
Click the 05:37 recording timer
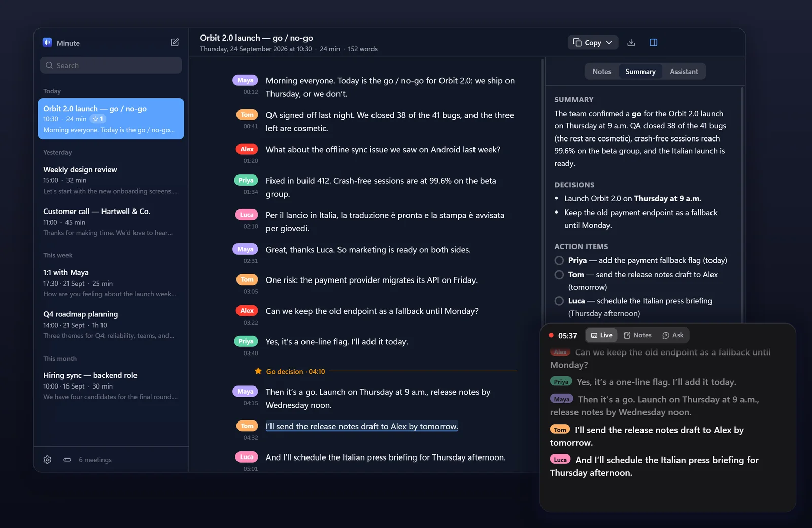(x=567, y=336)
